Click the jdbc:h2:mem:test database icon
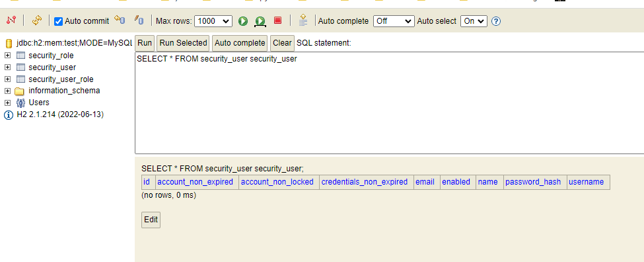 [9, 44]
